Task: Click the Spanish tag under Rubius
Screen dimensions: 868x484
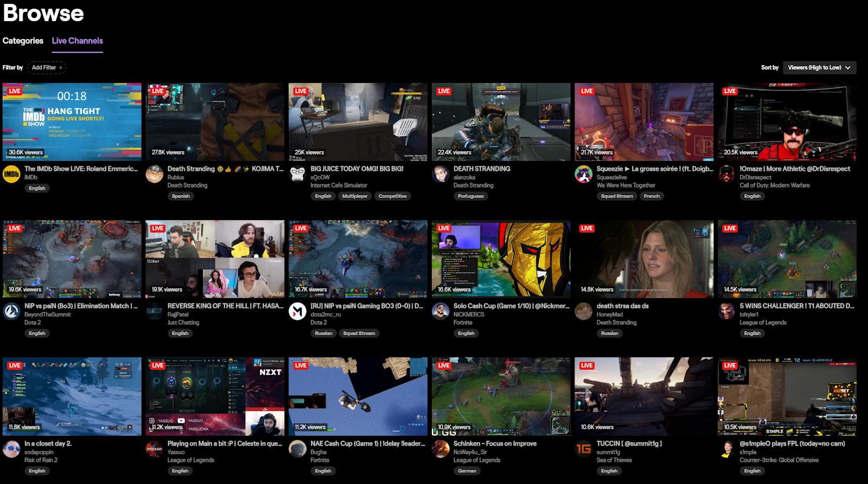Action: click(x=181, y=196)
